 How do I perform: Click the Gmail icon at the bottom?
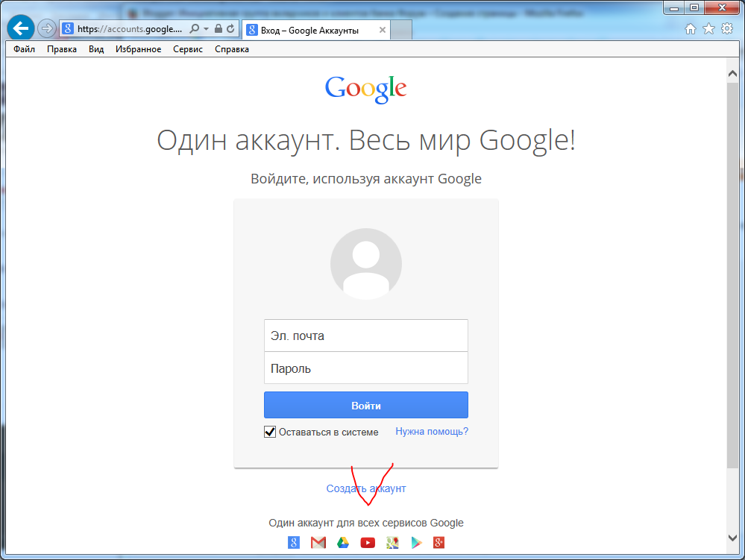click(318, 542)
